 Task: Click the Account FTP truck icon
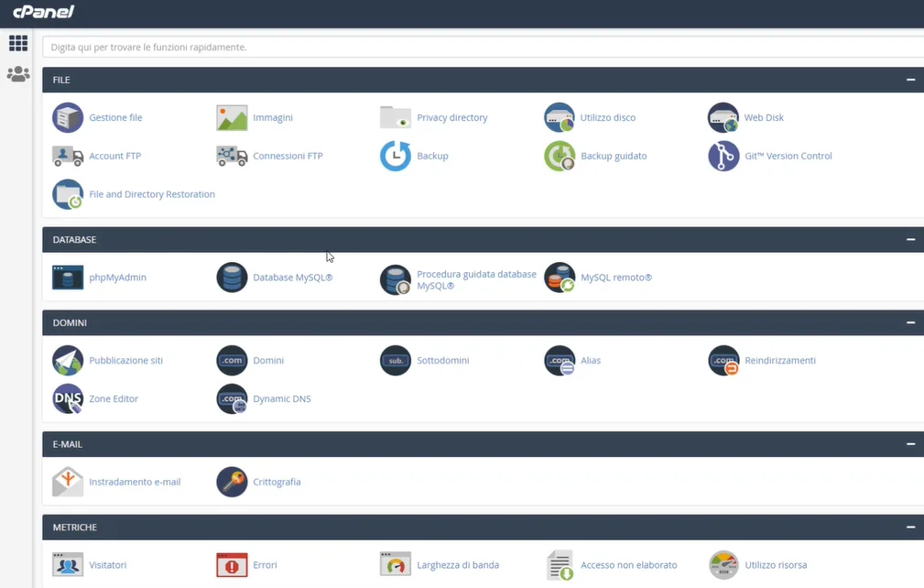click(68, 156)
